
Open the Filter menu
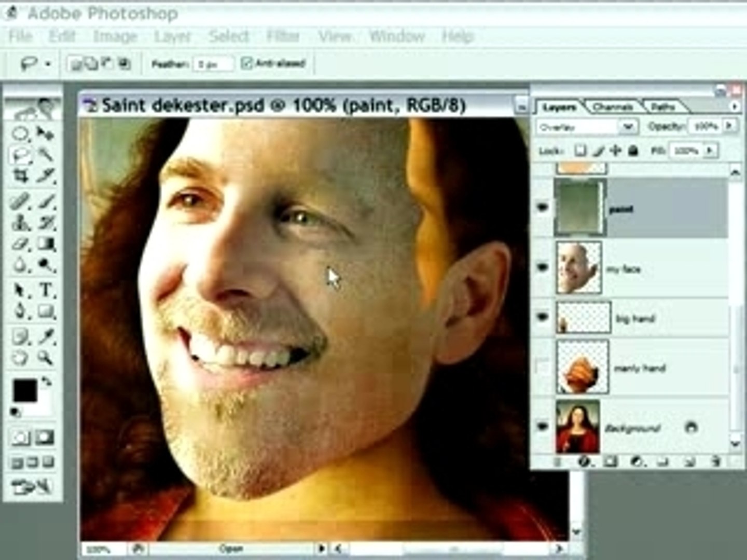click(x=283, y=36)
